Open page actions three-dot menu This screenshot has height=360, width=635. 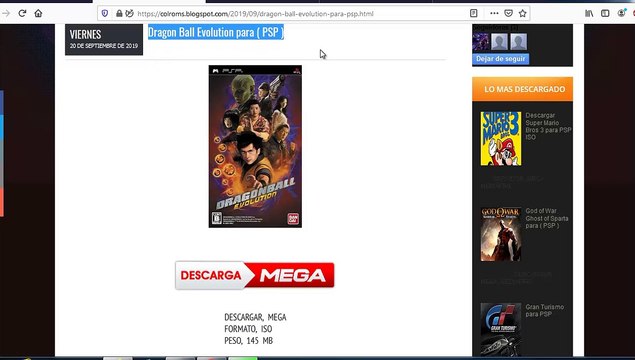point(494,13)
